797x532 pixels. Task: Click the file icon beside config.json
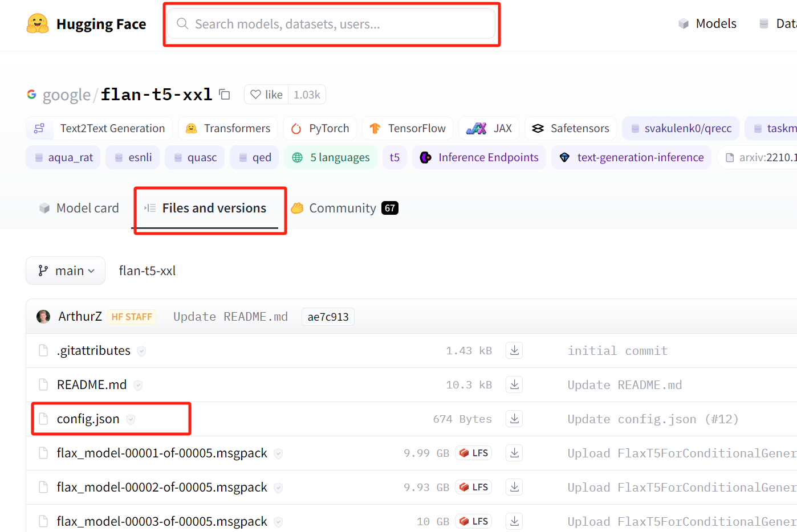pyautogui.click(x=43, y=419)
